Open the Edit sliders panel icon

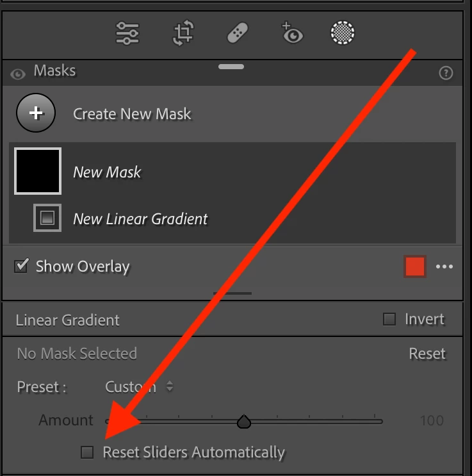click(x=127, y=33)
